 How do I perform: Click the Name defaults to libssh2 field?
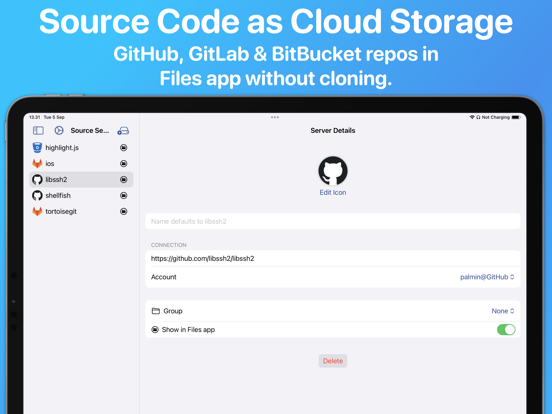pyautogui.click(x=333, y=221)
